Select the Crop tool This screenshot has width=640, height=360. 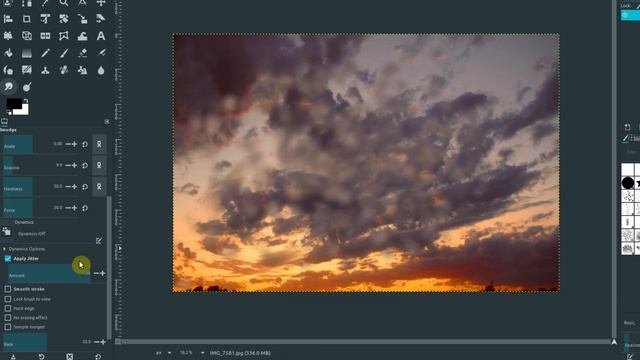point(27,19)
